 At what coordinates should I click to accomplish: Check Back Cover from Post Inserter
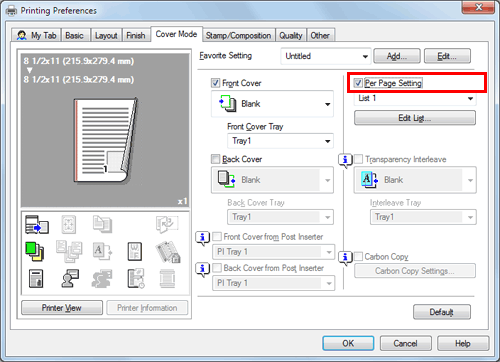pos(217,268)
